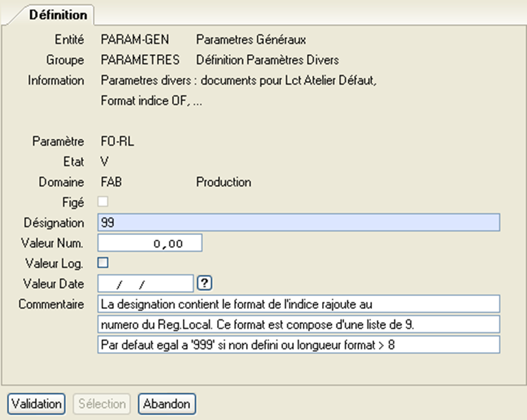Click the greyed-out Sélection button

[x=101, y=404]
